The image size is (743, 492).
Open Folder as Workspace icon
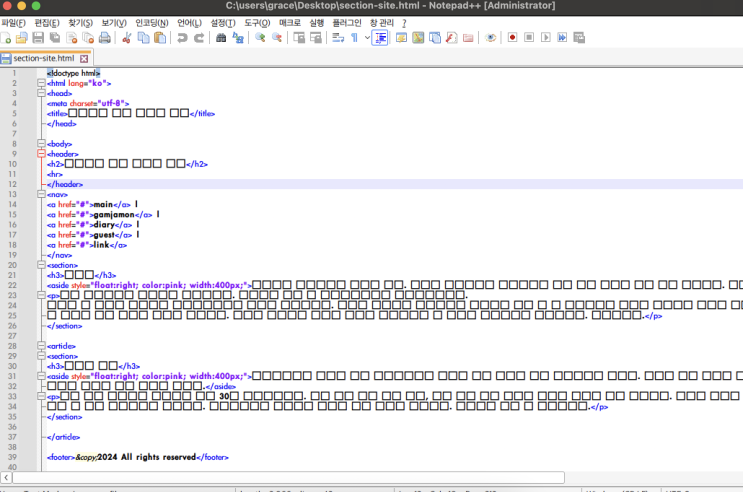coord(468,38)
